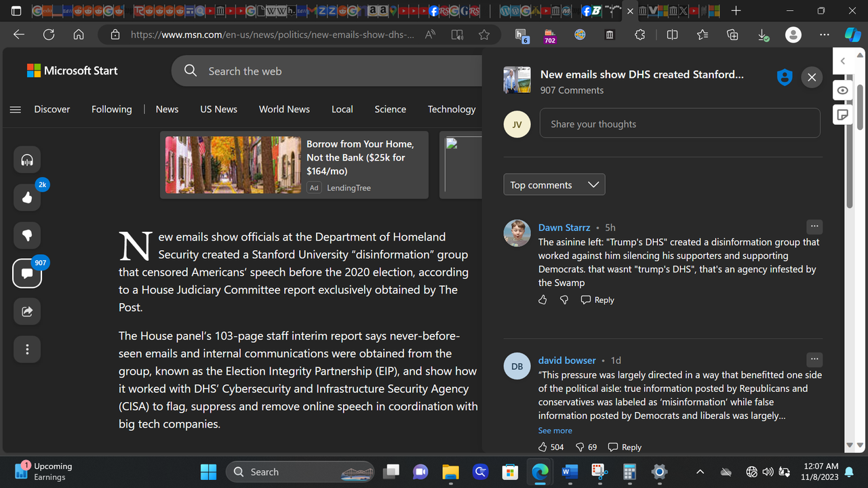Screen dimensions: 868x488
Task: Open the LendingTree Borrow from Your Home ad
Action: 294,165
